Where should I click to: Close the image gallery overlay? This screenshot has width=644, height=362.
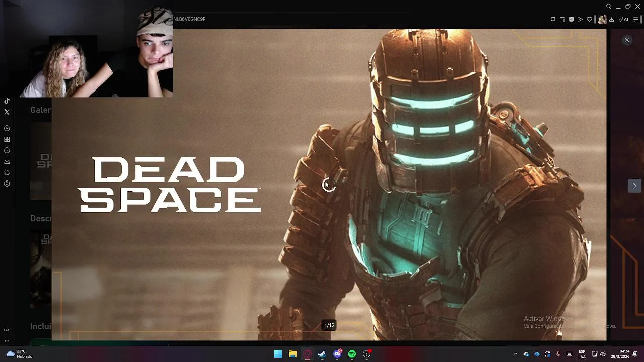click(x=627, y=40)
